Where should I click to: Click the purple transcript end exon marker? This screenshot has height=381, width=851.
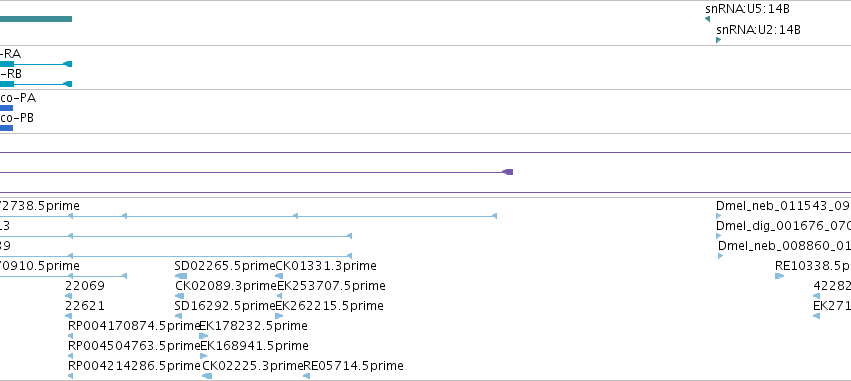click(508, 172)
